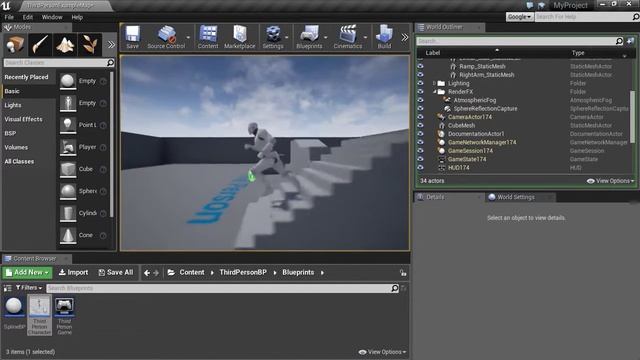The height and width of the screenshot is (360, 640).
Task: Toggle visibility of Lighting folder
Action: (420, 83)
